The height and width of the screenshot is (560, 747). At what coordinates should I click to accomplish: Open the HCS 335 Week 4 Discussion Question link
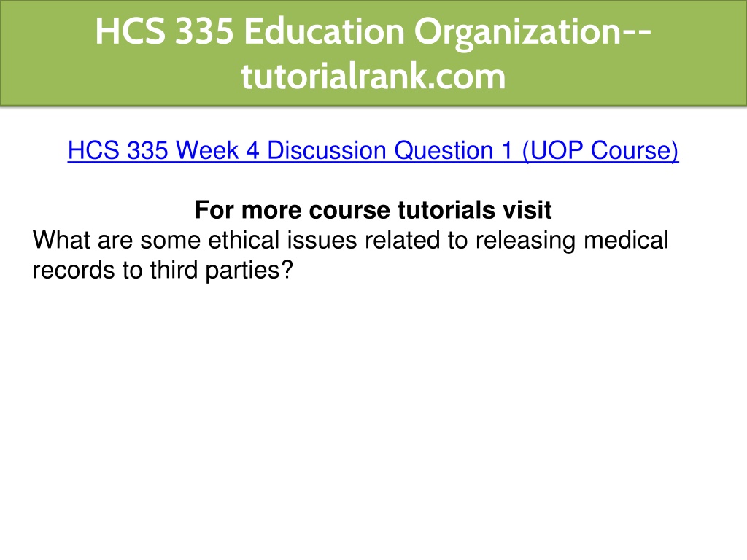[x=373, y=150]
